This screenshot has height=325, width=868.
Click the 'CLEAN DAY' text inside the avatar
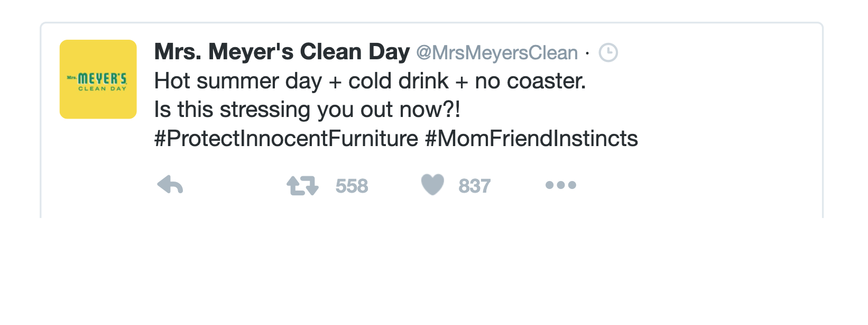pyautogui.click(x=103, y=89)
